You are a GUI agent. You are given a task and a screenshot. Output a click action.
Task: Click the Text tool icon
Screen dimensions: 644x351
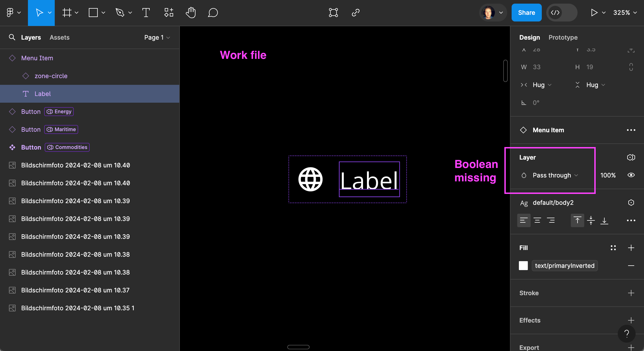[x=147, y=13]
